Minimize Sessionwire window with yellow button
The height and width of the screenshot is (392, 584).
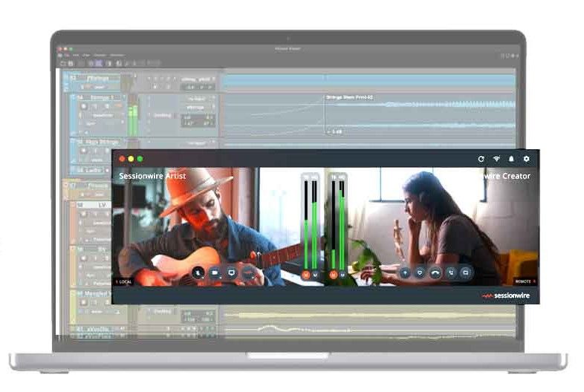131,159
